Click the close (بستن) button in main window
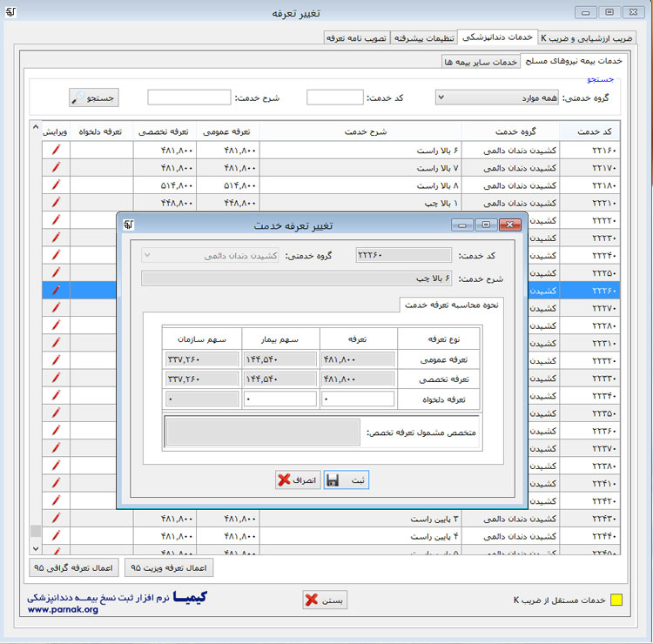Viewport: 653px width, 644px height. pyautogui.click(x=326, y=600)
